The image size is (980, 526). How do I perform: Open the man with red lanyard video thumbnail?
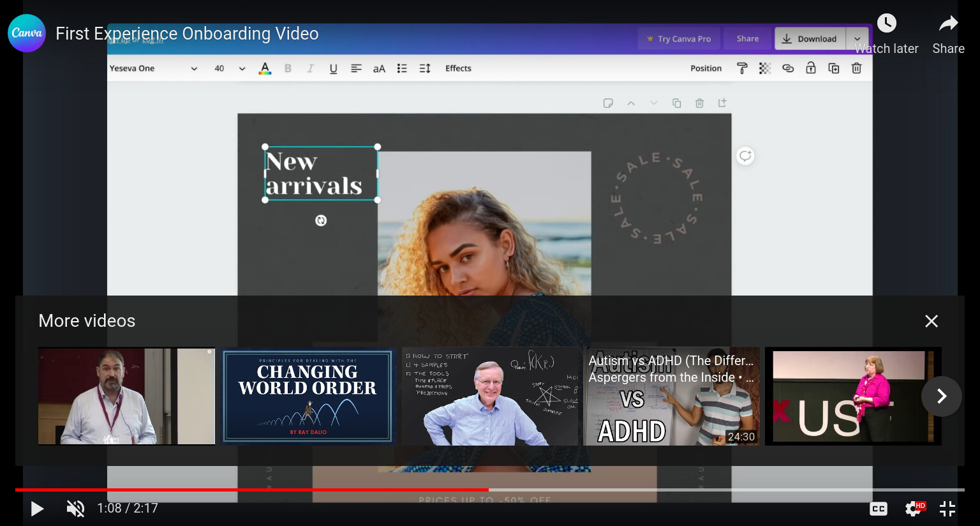[x=126, y=396]
